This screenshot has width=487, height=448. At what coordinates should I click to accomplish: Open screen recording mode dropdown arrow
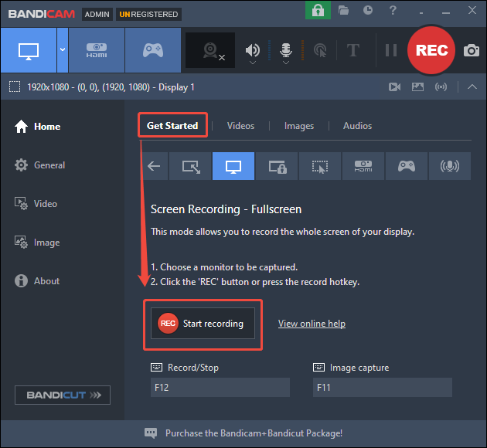(63, 50)
